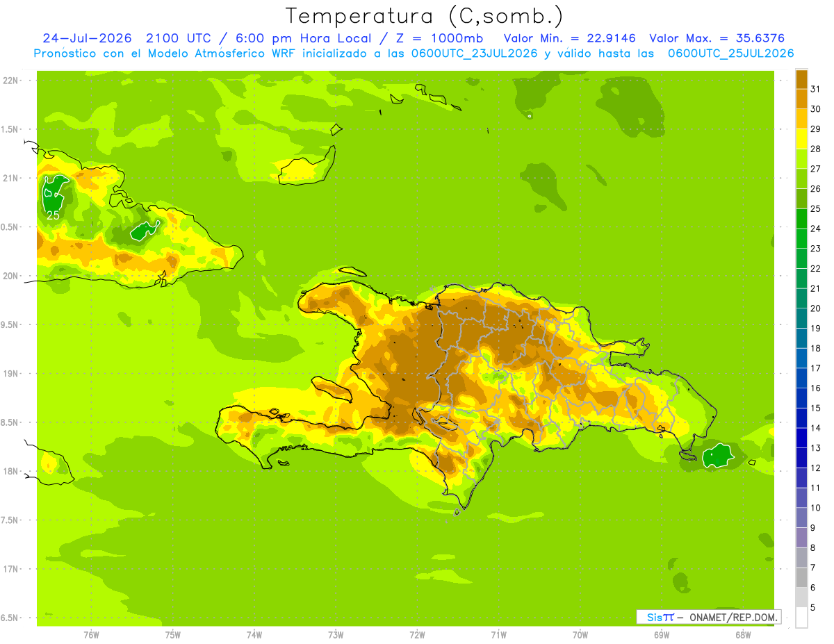Select the orange legend swatch between 30 and 31
This screenshot has width=834, height=644.
coord(801,99)
